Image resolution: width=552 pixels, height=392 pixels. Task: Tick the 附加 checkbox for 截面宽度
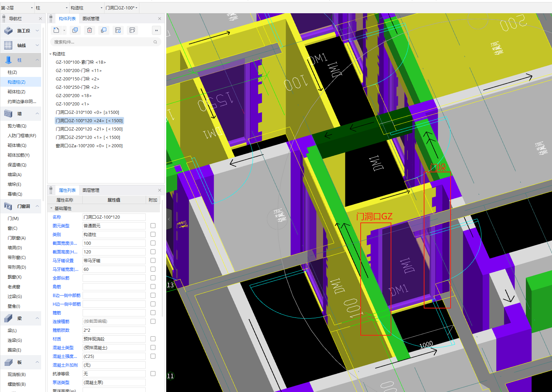pos(153,243)
